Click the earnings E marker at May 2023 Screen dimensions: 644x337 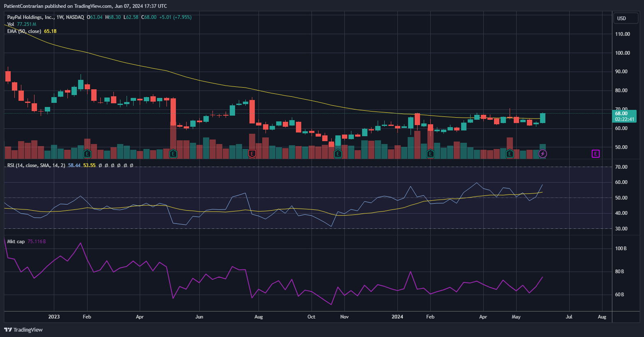click(173, 154)
